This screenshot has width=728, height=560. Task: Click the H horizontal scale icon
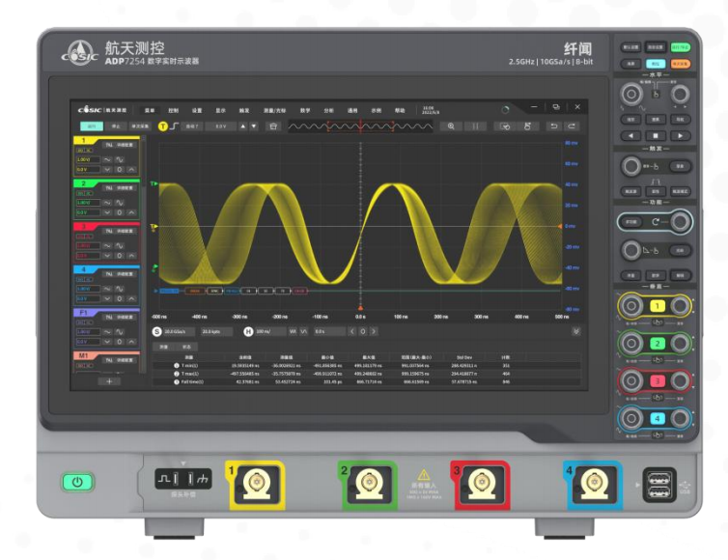247,331
